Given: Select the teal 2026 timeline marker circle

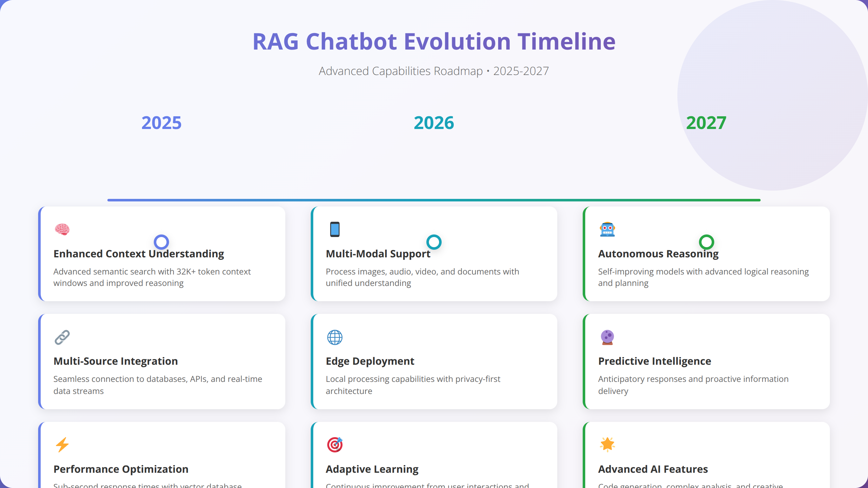Looking at the screenshot, I should (434, 242).
